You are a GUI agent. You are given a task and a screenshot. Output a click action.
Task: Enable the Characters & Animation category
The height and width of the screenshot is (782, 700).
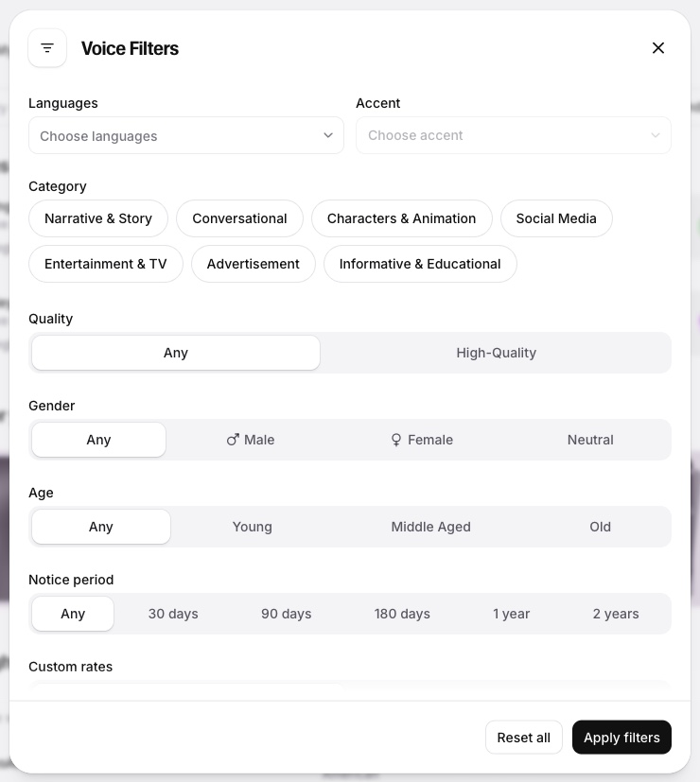pos(401,218)
